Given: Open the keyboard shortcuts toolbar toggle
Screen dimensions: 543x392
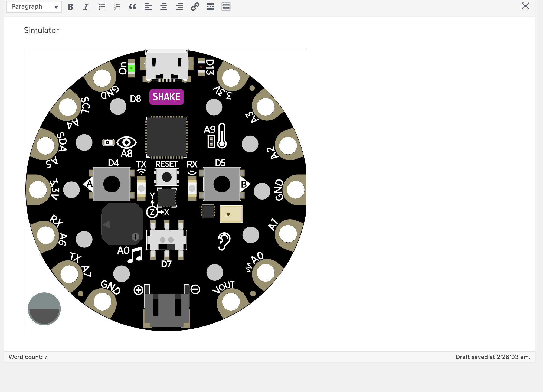Looking at the screenshot, I should [225, 6].
